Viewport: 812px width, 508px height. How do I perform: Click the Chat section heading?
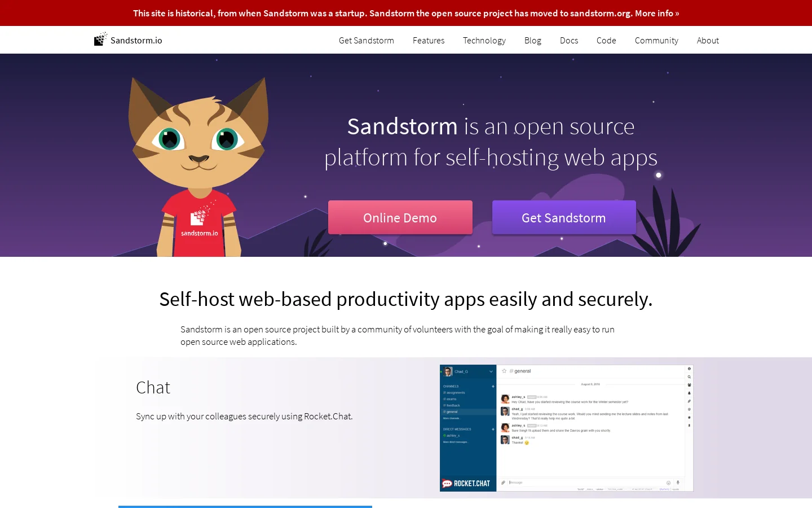(x=153, y=387)
